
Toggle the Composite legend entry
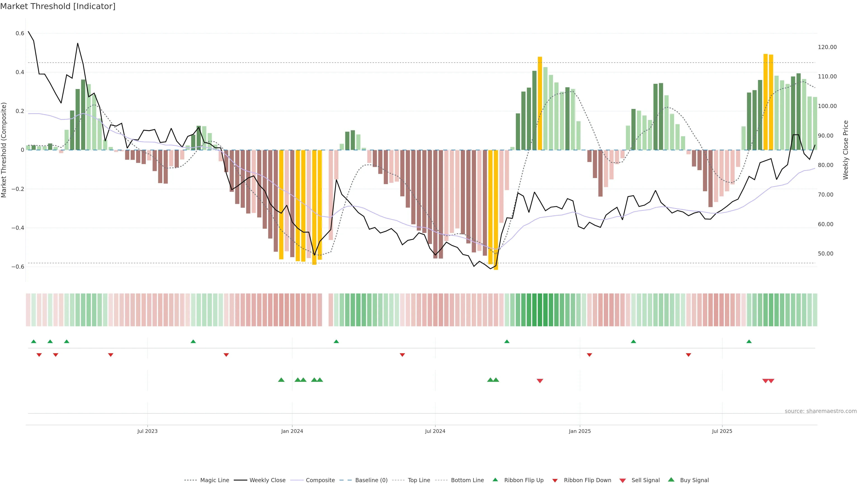320,480
